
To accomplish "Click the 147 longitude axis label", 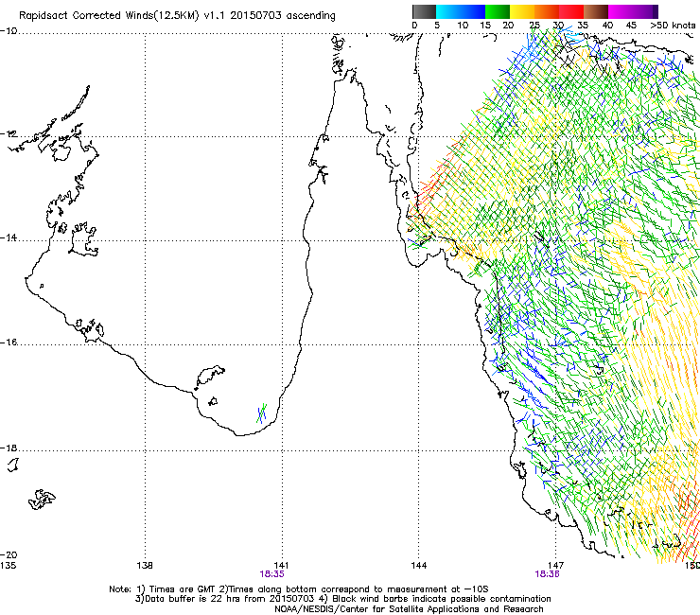I will (x=555, y=566).
